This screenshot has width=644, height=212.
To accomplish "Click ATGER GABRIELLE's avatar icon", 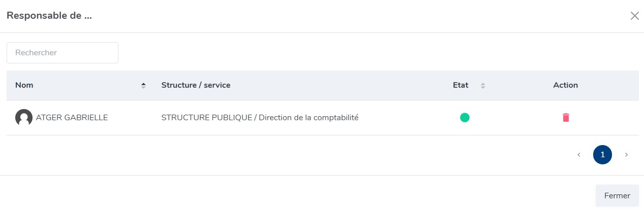I will click(24, 118).
